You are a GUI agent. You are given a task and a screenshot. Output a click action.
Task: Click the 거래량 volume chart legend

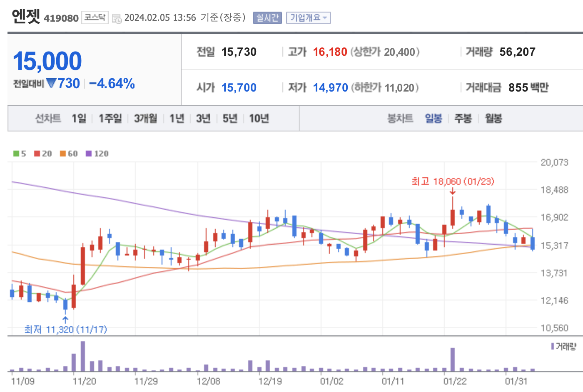(x=563, y=346)
